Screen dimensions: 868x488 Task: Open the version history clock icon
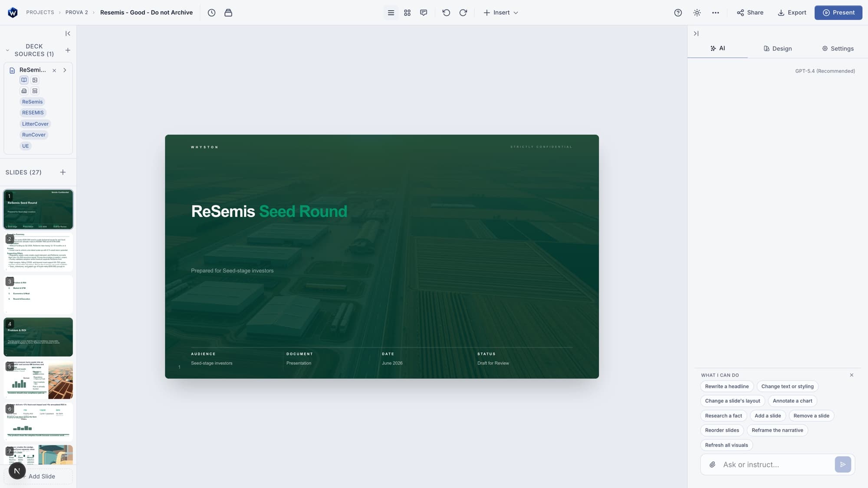pos(211,13)
